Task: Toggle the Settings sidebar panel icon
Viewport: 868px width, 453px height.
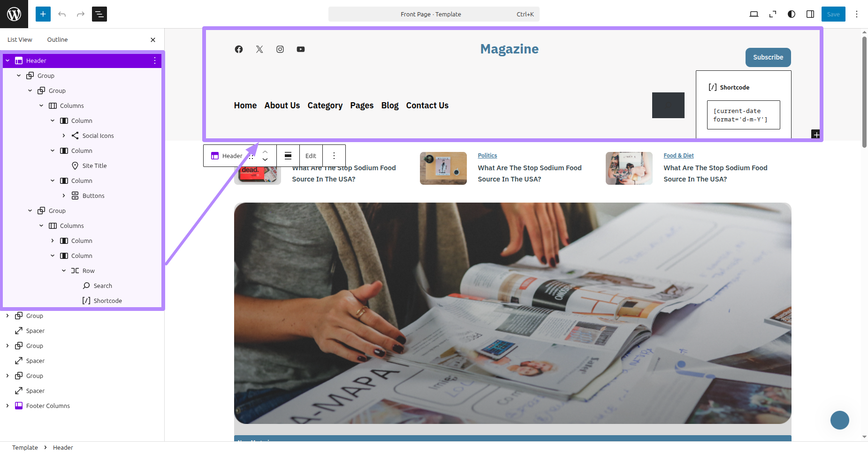Action: point(810,14)
